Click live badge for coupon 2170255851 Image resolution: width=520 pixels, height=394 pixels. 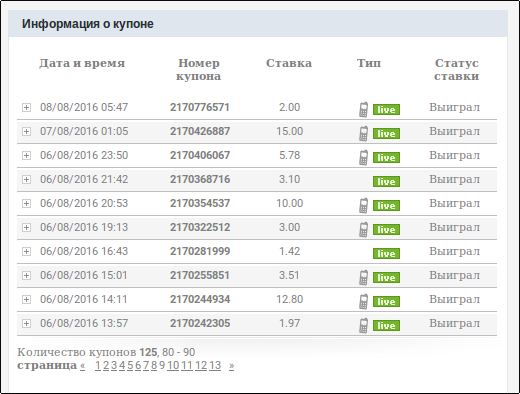(x=386, y=278)
